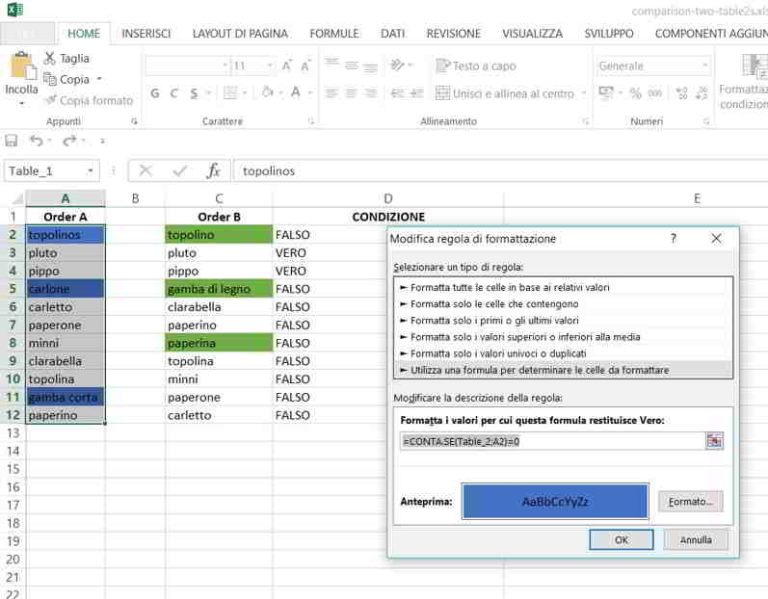This screenshot has width=768, height=599.
Task: Click the insert function fx icon
Action: point(213,171)
